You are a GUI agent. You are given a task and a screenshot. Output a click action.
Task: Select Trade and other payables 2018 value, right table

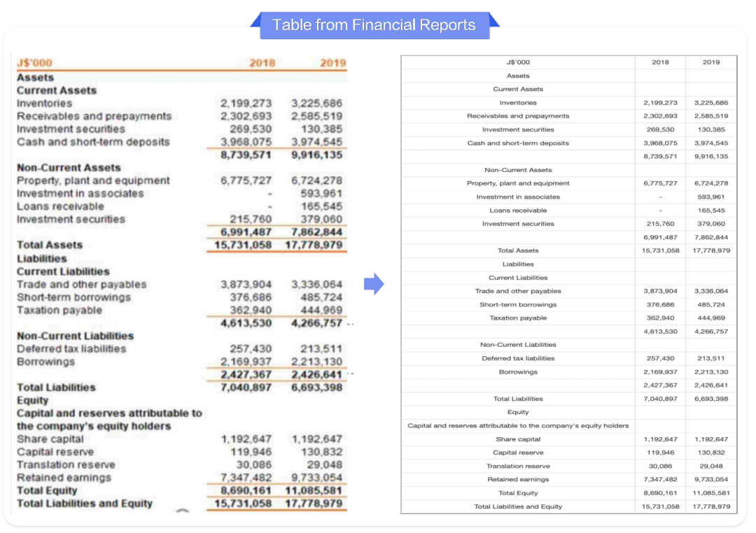tap(659, 291)
